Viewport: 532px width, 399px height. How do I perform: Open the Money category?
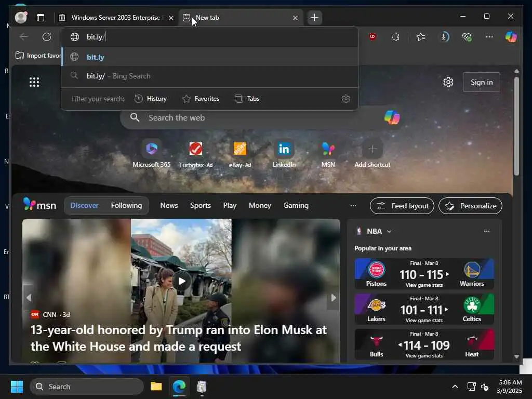tap(260, 205)
